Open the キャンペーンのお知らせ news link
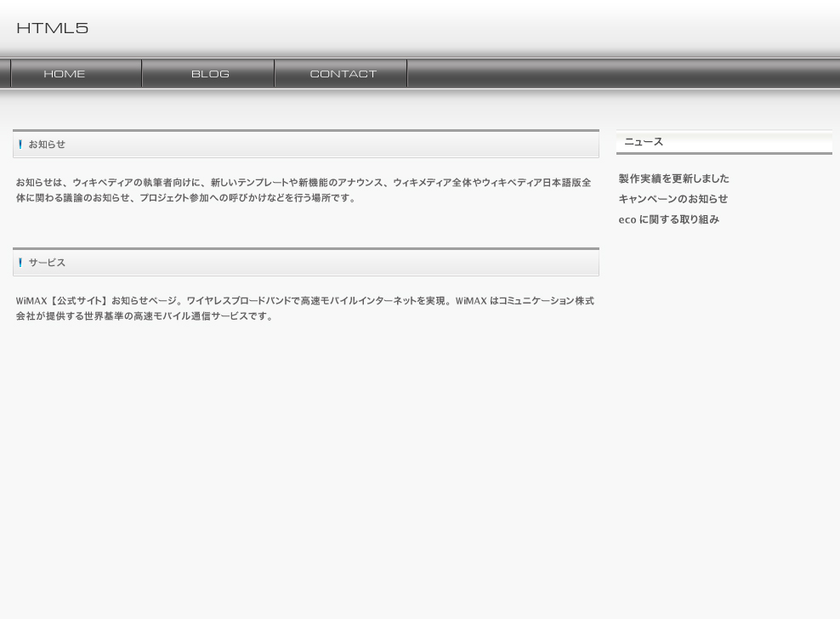This screenshot has height=619, width=840. (x=673, y=199)
